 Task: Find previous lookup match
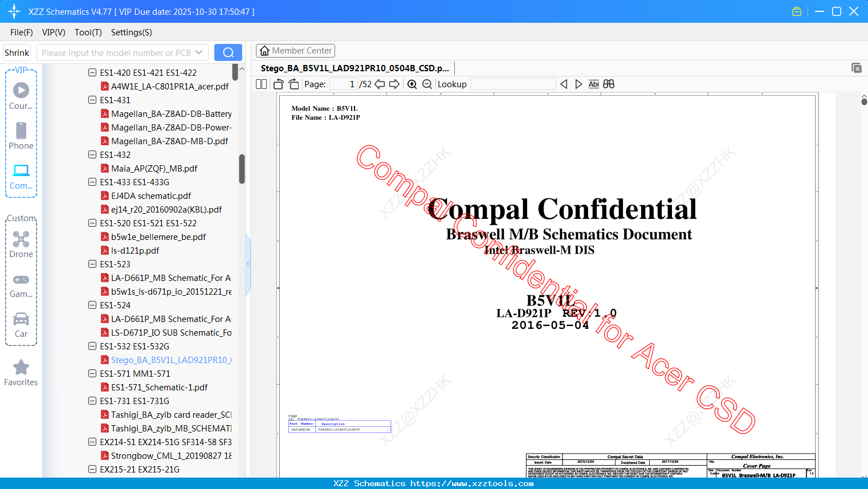[x=564, y=84]
